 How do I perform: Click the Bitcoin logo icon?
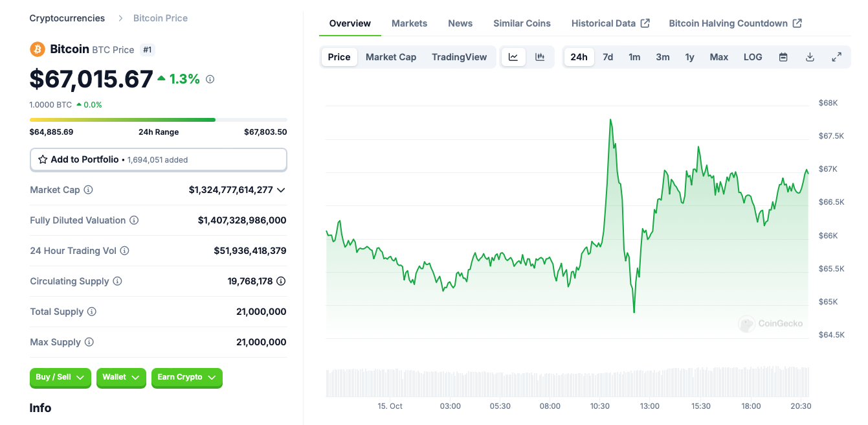[x=37, y=49]
